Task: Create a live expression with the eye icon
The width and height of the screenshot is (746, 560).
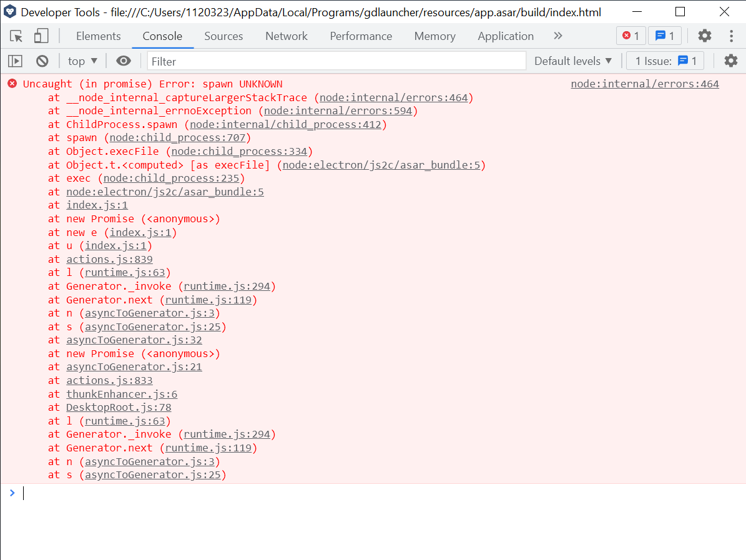Action: (123, 61)
